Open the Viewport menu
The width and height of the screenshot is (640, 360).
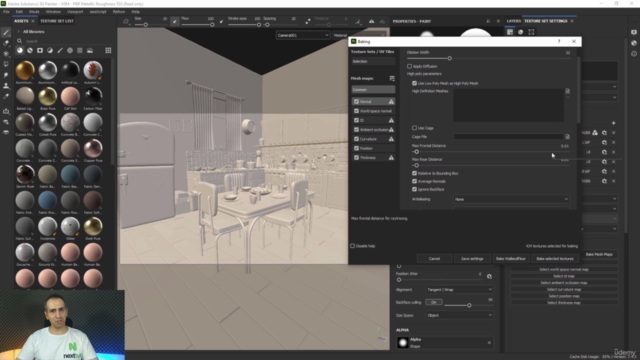(75, 12)
